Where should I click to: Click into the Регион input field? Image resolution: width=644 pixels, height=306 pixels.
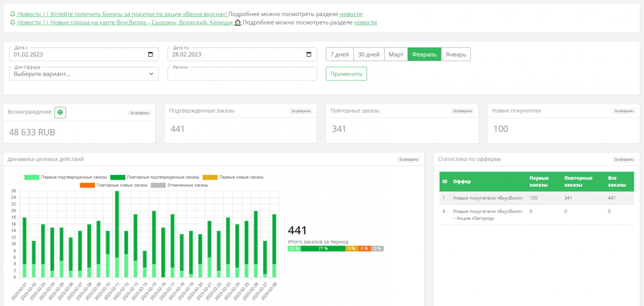[242, 74]
